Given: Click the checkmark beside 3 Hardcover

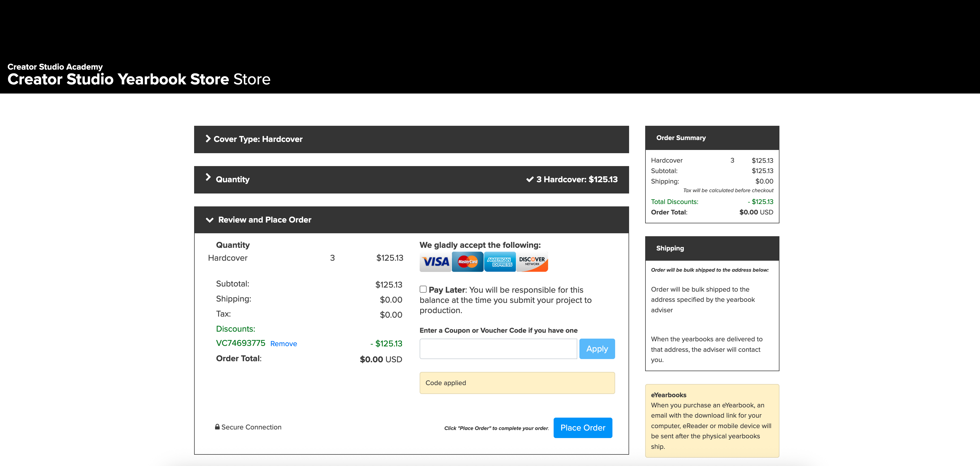Looking at the screenshot, I should (529, 179).
